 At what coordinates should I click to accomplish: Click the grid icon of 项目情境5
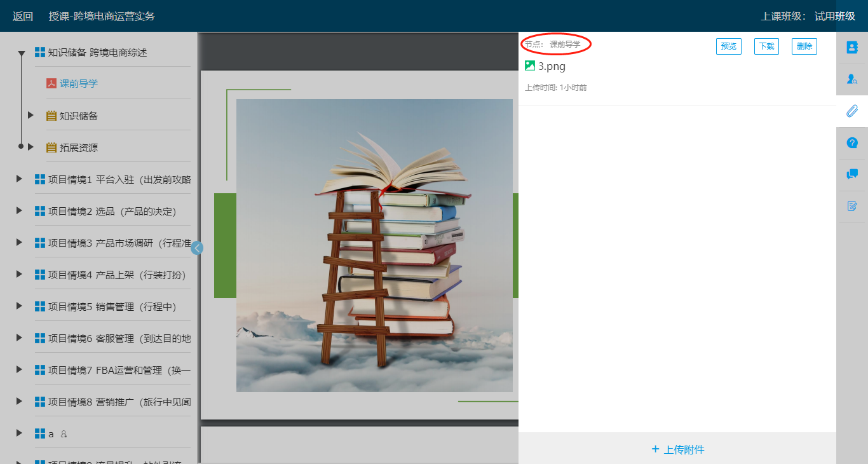pos(40,306)
